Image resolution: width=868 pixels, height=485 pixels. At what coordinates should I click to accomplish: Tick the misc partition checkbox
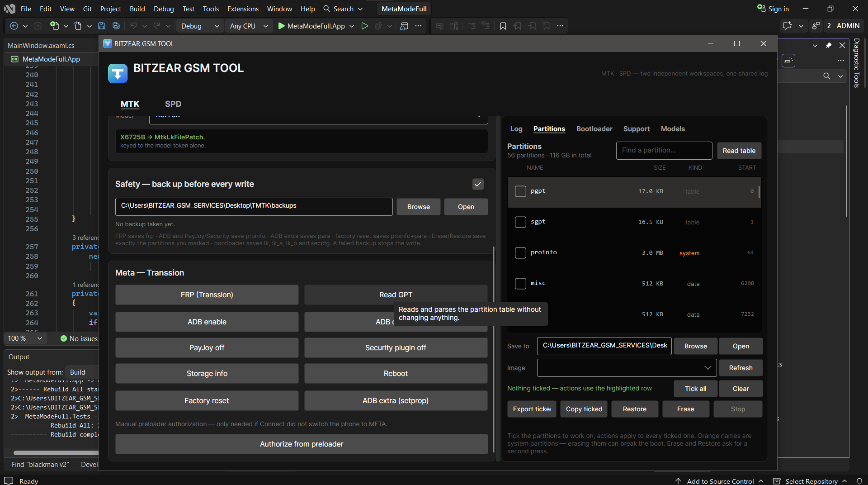pos(520,284)
